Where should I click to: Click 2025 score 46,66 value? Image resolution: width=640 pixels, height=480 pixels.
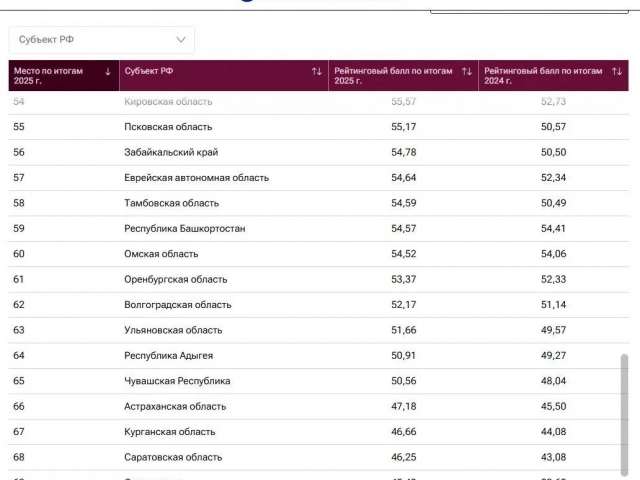tap(403, 432)
